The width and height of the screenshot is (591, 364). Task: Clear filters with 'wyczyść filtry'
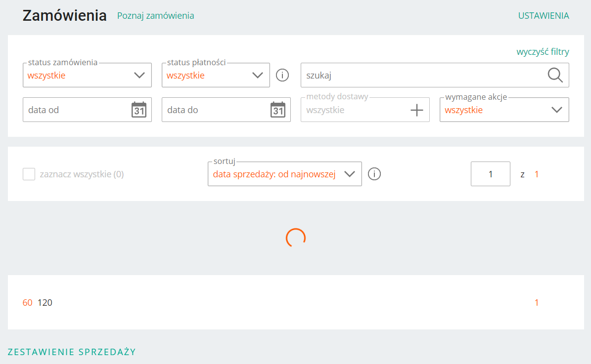pyautogui.click(x=543, y=51)
